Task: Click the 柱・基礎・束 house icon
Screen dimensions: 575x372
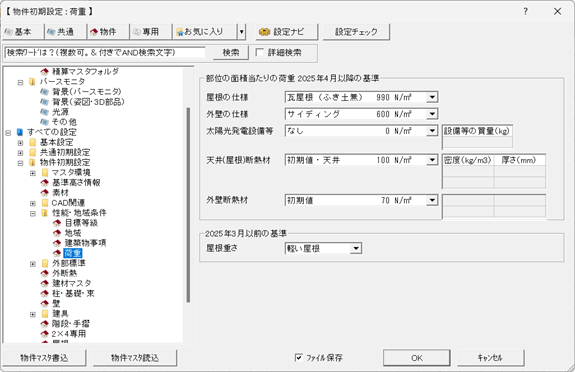Action: pos(45,293)
